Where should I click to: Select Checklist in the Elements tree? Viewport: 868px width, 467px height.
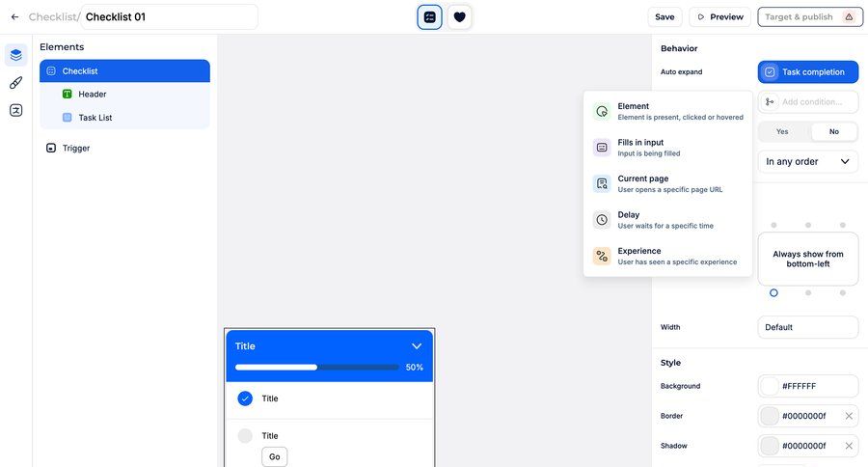(124, 70)
